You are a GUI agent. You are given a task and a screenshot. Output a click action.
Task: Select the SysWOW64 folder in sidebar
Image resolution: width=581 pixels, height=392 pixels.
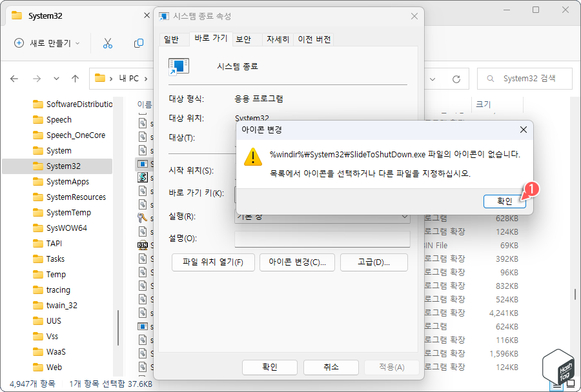[x=68, y=228]
